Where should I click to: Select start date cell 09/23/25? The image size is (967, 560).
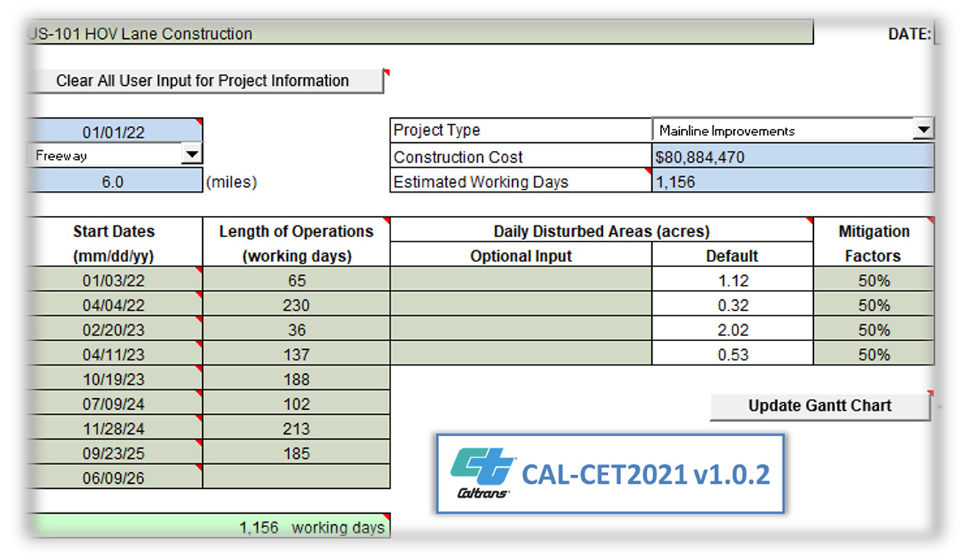(114, 454)
